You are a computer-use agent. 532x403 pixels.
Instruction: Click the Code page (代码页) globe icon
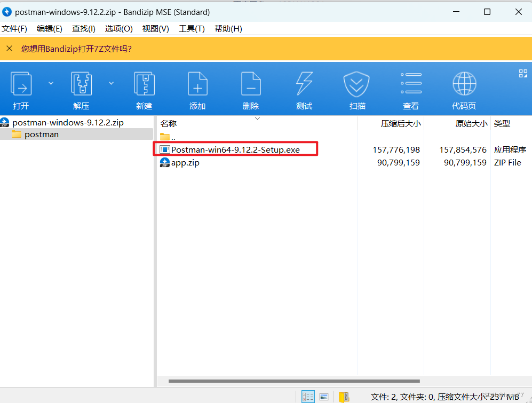point(464,83)
